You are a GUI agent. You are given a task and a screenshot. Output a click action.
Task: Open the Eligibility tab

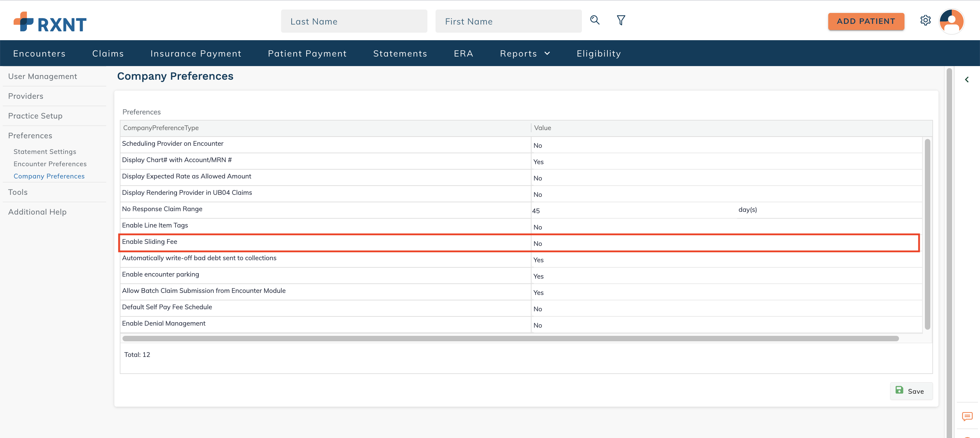[599, 53]
